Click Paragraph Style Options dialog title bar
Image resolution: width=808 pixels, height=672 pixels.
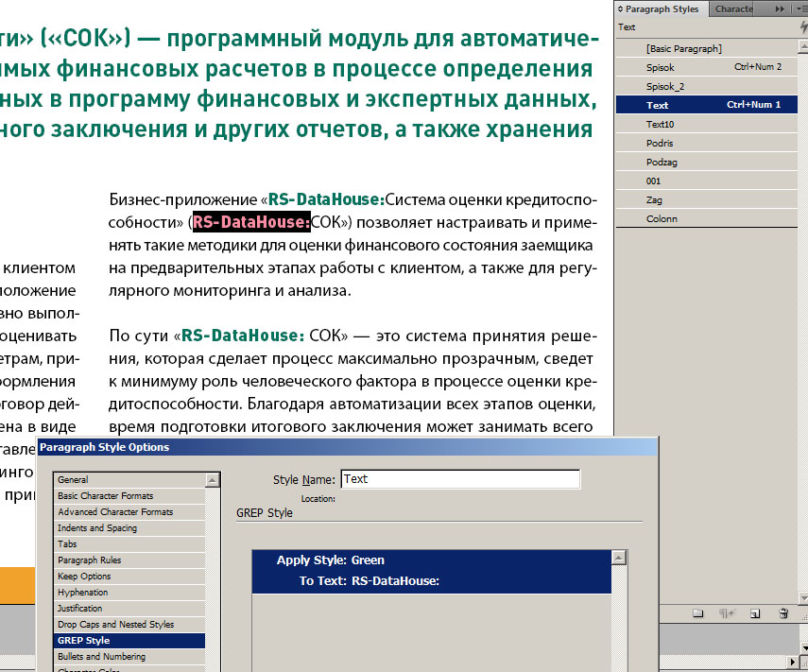pos(348,447)
